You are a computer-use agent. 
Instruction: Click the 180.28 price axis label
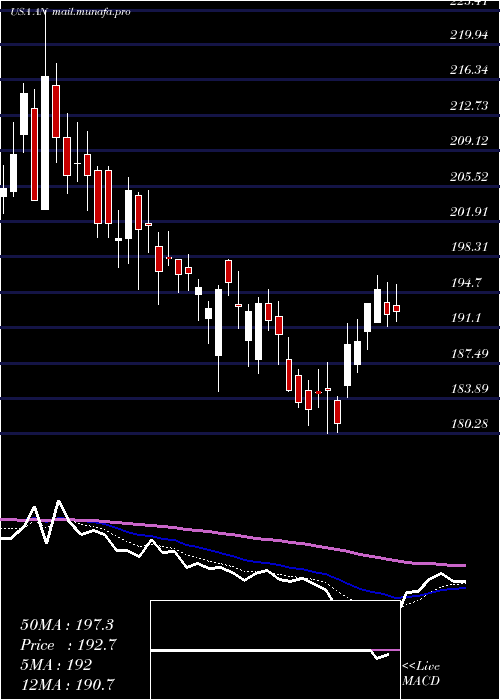[469, 423]
